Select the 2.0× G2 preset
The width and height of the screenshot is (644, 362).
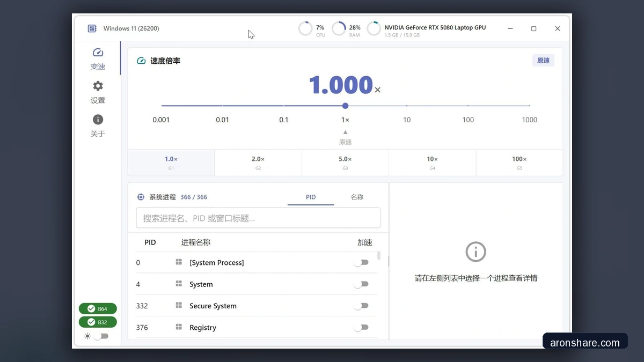click(258, 162)
